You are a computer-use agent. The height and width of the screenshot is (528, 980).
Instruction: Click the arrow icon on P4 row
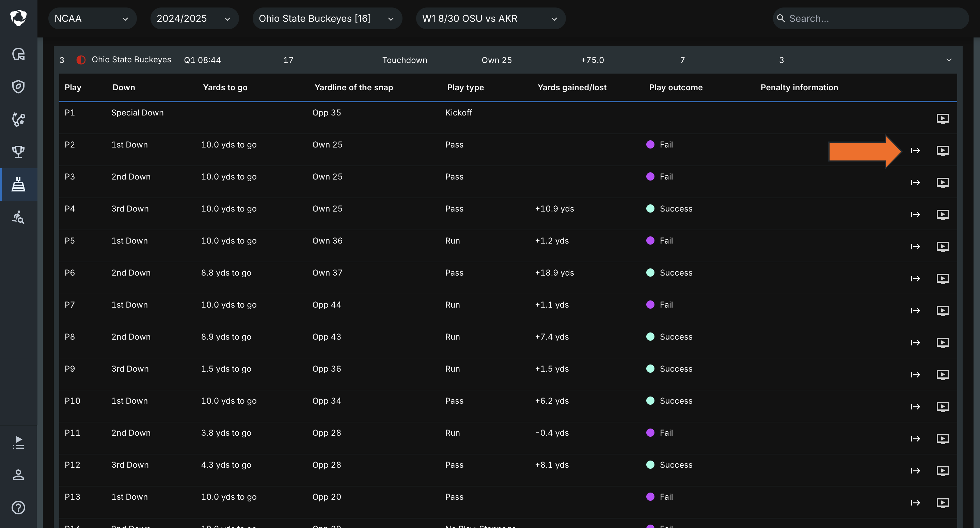point(915,215)
